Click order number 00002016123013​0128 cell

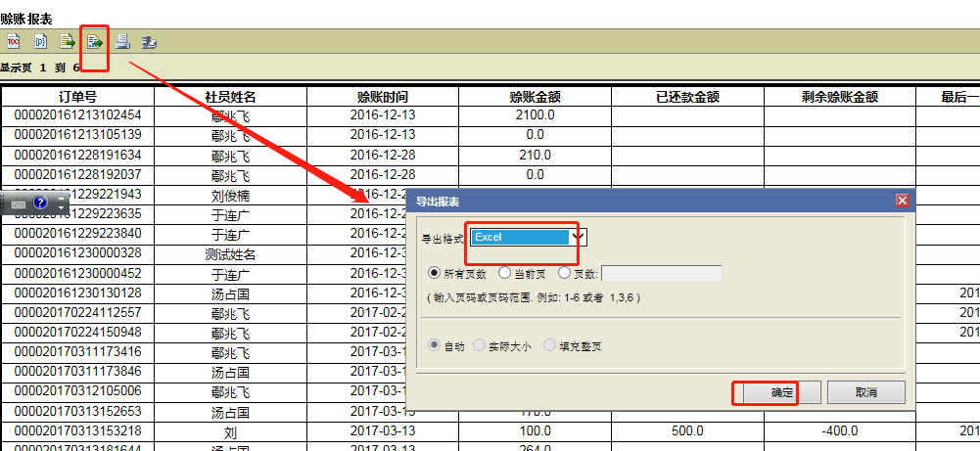click(77, 293)
